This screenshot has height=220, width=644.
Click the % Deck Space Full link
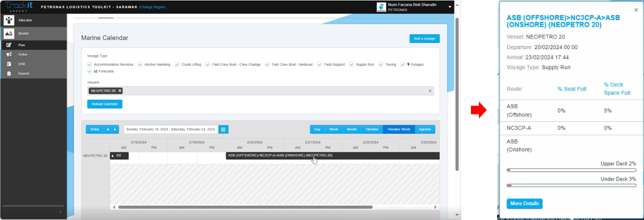tap(618, 88)
